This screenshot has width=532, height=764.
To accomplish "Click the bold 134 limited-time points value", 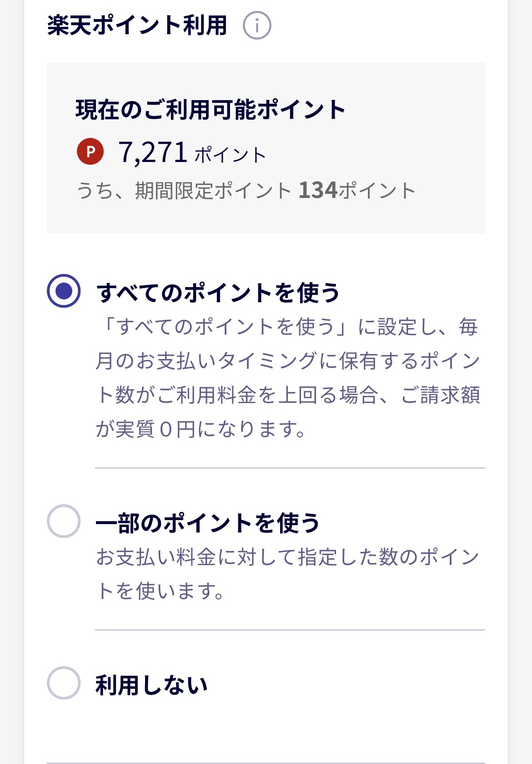I will point(318,190).
